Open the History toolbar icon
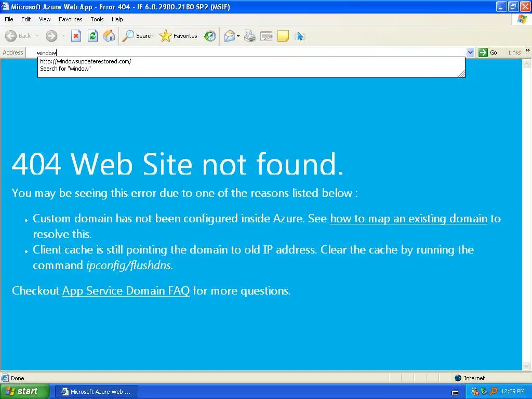Screen dimensions: 532x399 [x=210, y=36]
